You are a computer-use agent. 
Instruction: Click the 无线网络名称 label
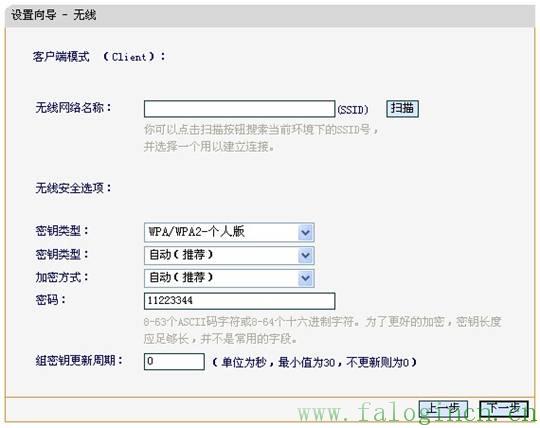[73, 108]
